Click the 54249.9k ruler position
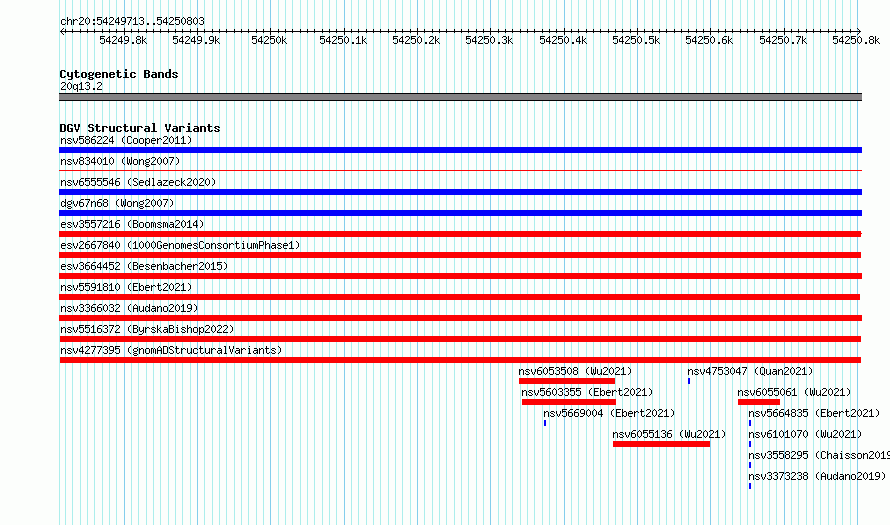This screenshot has height=525, width=890. click(x=196, y=40)
